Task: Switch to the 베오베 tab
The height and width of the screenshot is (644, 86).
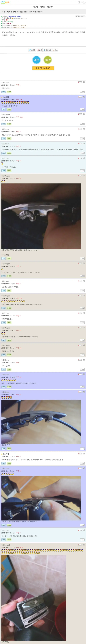Action: point(35,7)
